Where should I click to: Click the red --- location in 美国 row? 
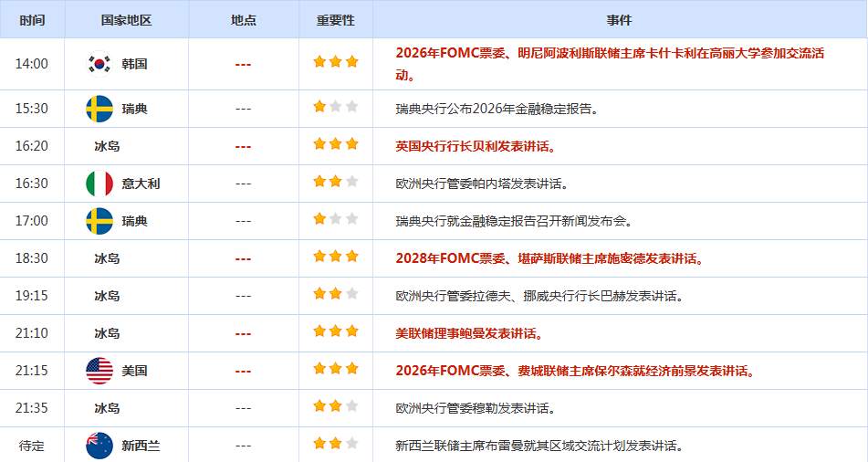(243, 371)
